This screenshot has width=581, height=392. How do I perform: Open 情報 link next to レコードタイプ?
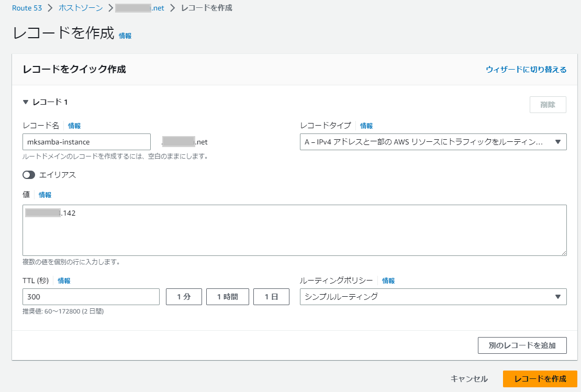(366, 126)
